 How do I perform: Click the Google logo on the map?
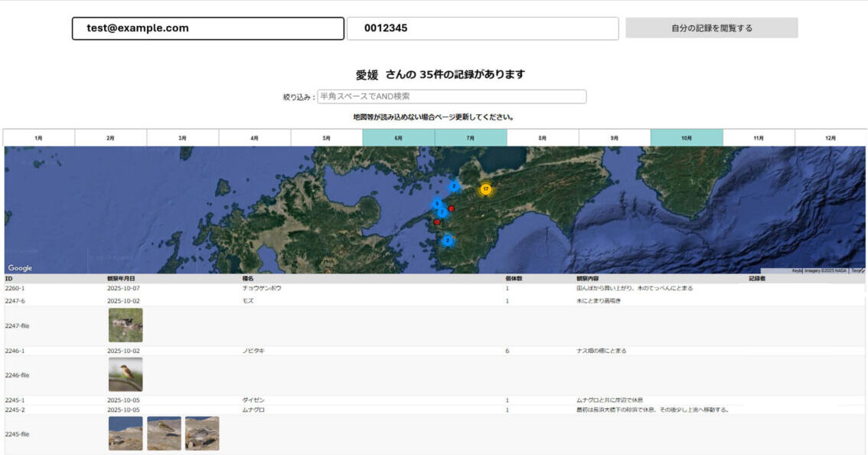tap(20, 268)
